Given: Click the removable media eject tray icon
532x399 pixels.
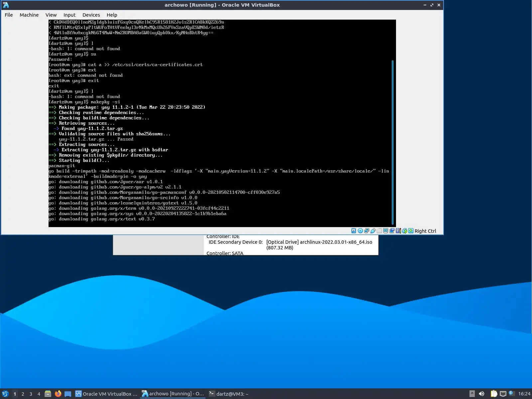Looking at the screenshot, I should (472, 394).
